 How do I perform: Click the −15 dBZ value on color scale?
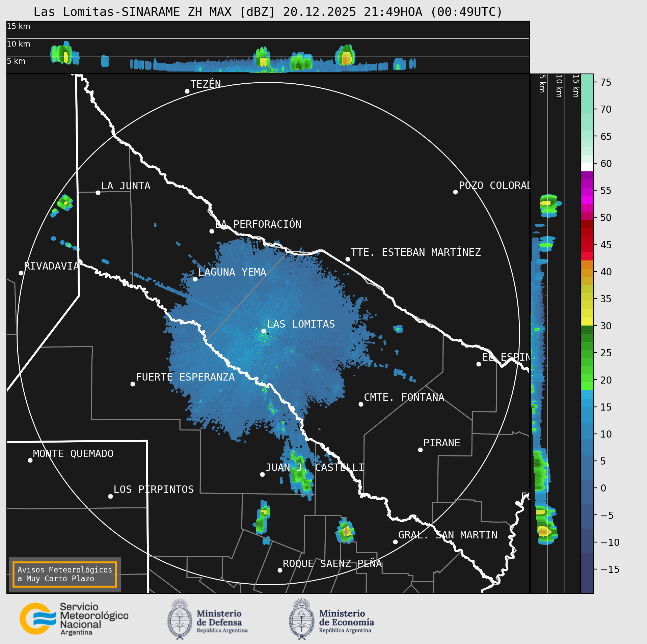(610, 569)
